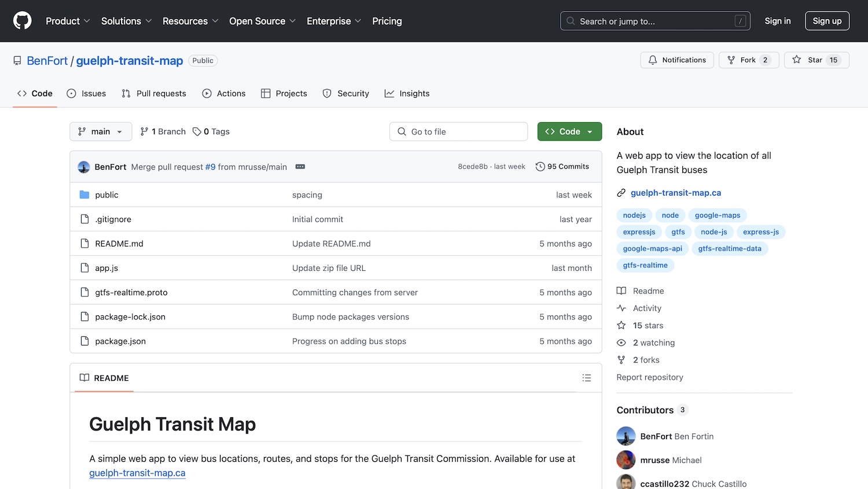This screenshot has height=489, width=868.
Task: Click the nodejs topic tag
Action: pos(634,215)
